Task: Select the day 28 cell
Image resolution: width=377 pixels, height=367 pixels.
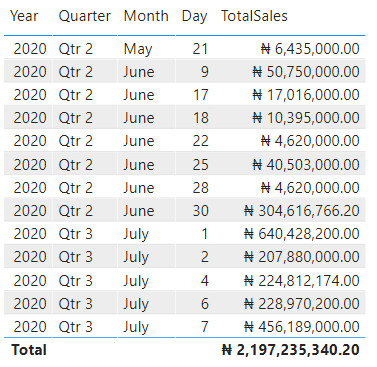Action: click(x=200, y=188)
